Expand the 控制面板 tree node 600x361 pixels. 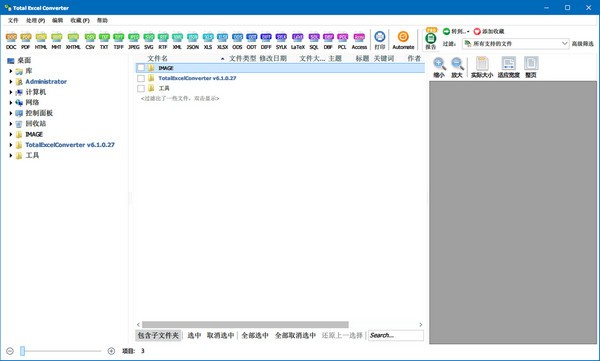pyautogui.click(x=11, y=113)
